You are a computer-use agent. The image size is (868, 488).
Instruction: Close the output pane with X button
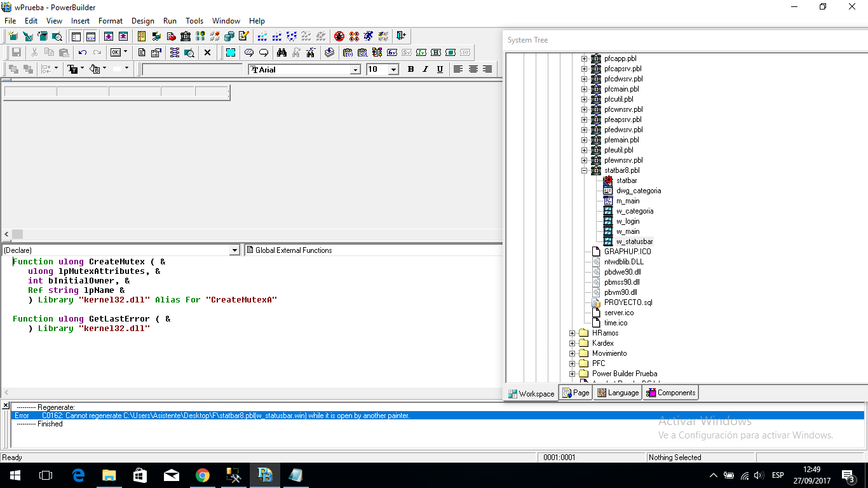pos(6,405)
